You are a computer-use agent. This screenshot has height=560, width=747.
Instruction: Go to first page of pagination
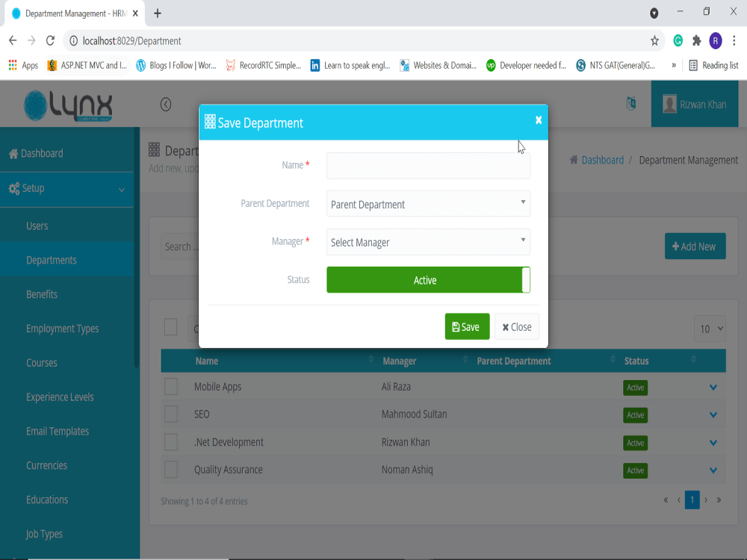pyautogui.click(x=666, y=500)
